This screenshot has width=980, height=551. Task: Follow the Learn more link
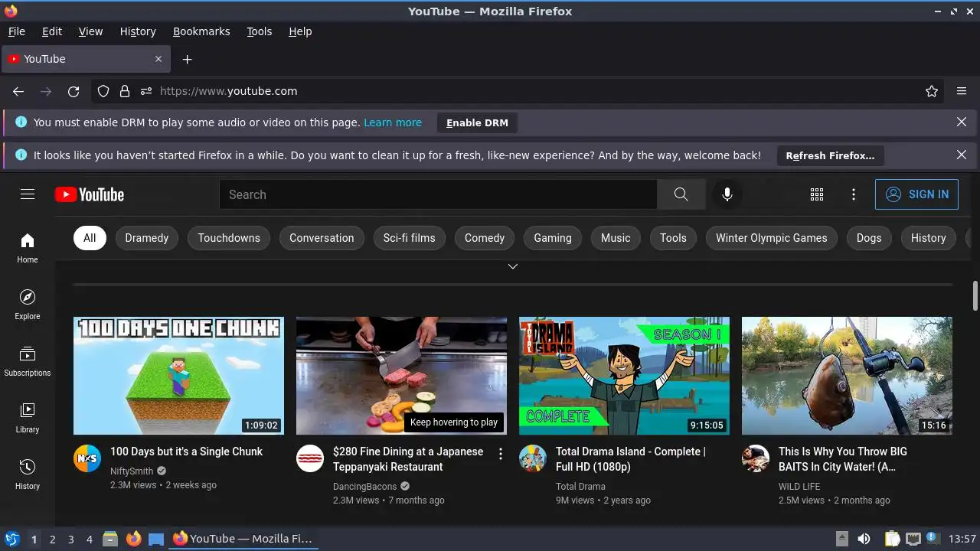393,122
